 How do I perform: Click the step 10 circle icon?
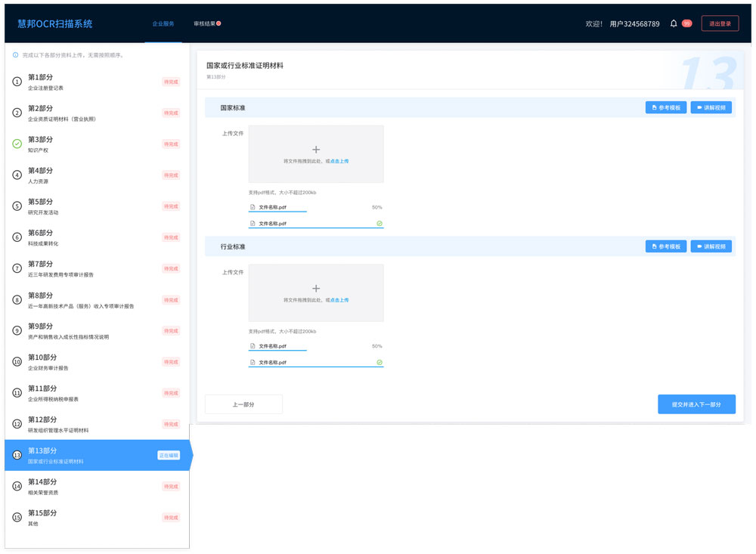(x=17, y=361)
